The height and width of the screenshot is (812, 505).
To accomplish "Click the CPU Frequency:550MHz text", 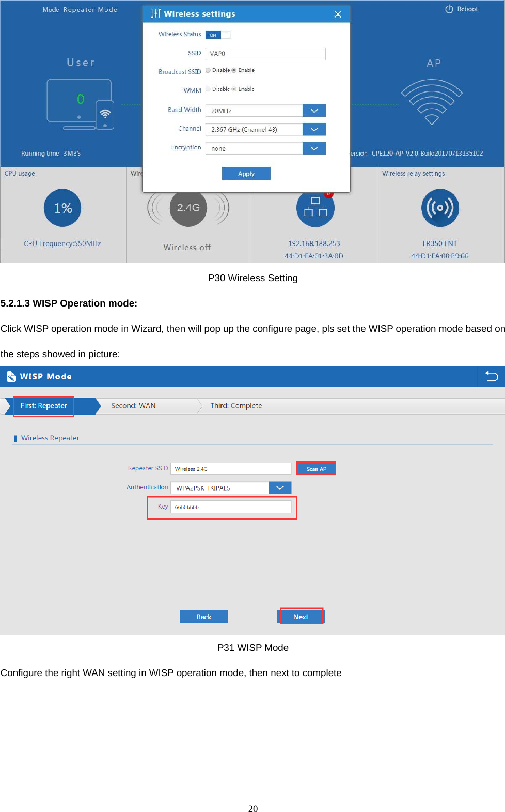I will point(62,243).
